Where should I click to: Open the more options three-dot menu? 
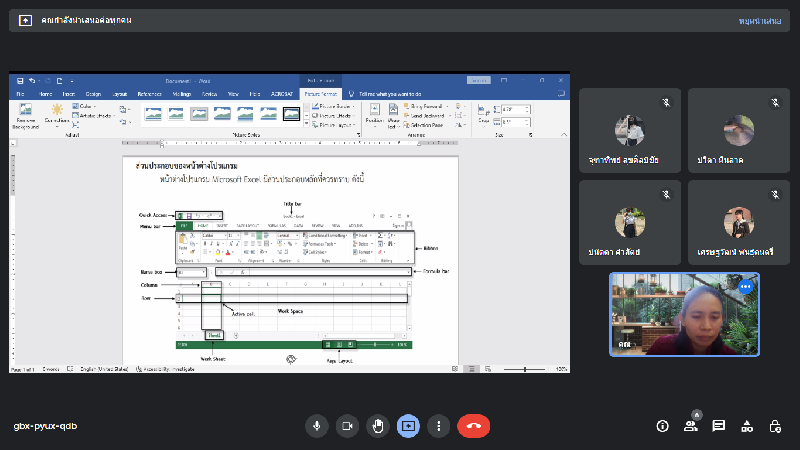coord(438,425)
